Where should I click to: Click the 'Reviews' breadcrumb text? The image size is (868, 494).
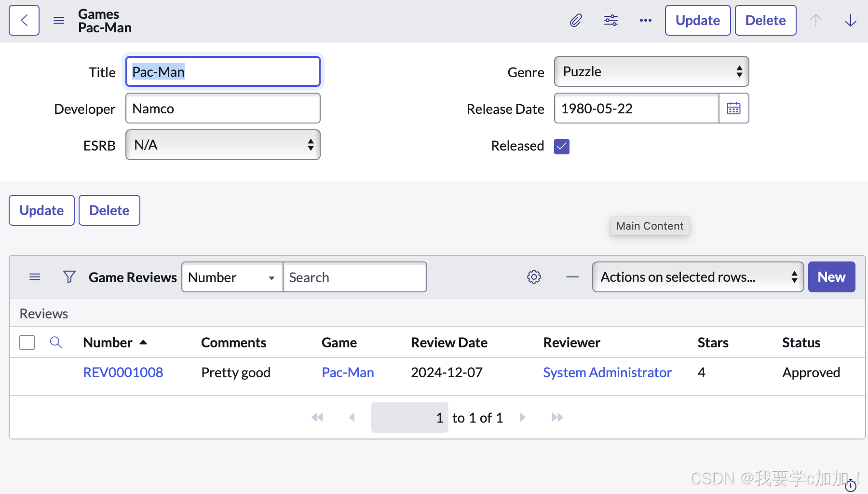44,314
